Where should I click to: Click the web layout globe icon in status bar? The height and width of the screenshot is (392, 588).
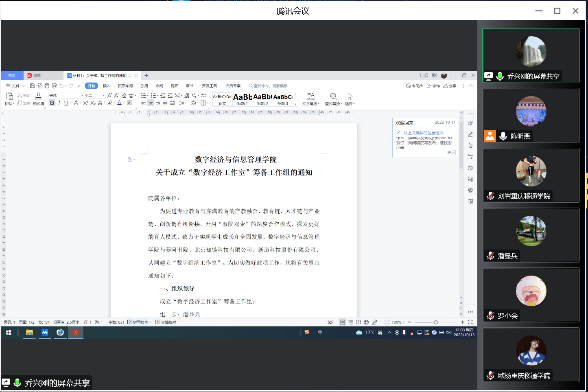point(366,322)
